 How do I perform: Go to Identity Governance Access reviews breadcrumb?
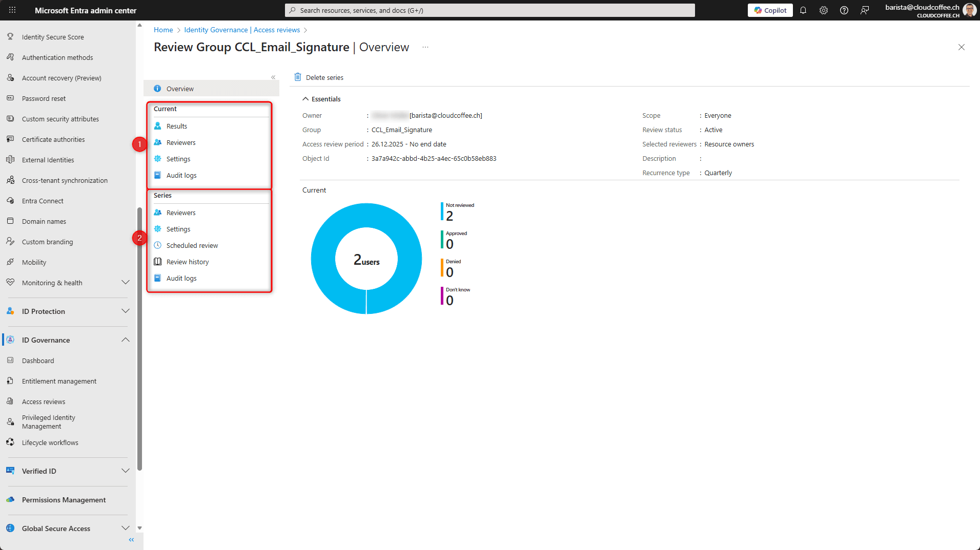pos(242,30)
